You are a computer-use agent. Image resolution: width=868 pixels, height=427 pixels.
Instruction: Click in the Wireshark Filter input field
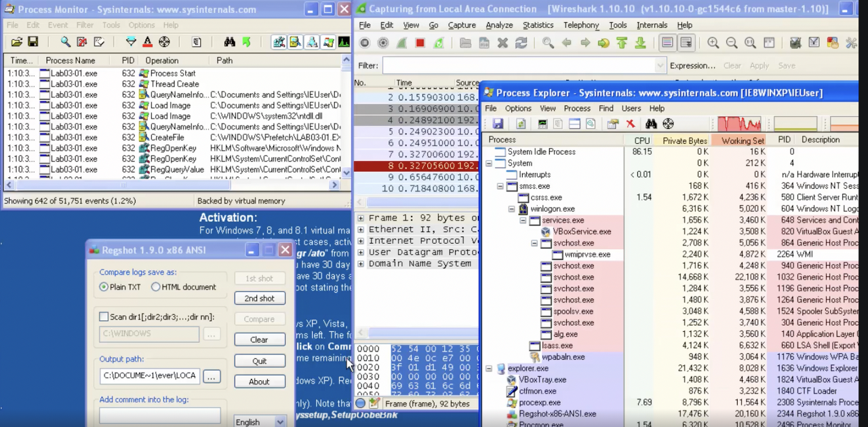pos(519,66)
